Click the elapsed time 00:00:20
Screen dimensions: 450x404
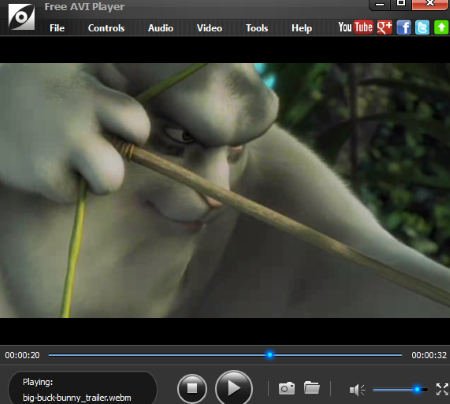pyautogui.click(x=22, y=355)
